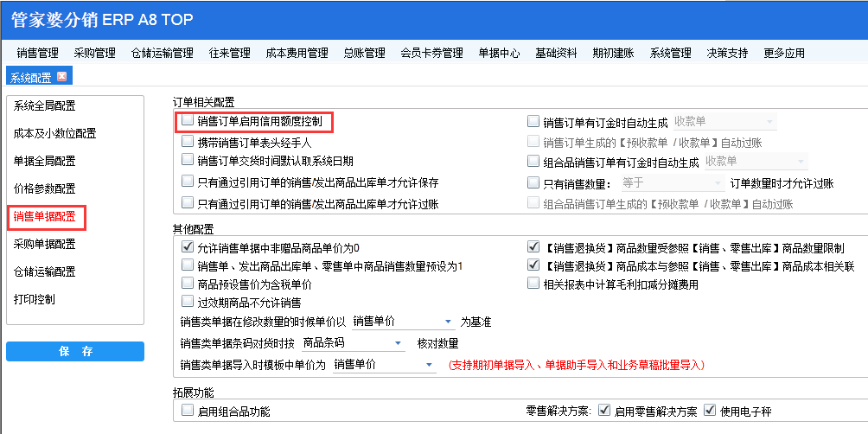
Task: Check 只有销售数量 option
Action: pyautogui.click(x=533, y=182)
